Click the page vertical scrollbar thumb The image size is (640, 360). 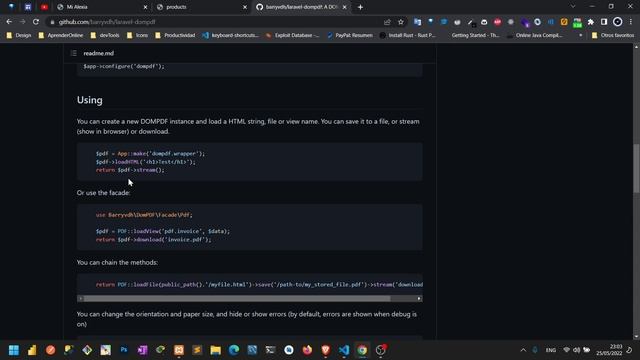(636, 168)
